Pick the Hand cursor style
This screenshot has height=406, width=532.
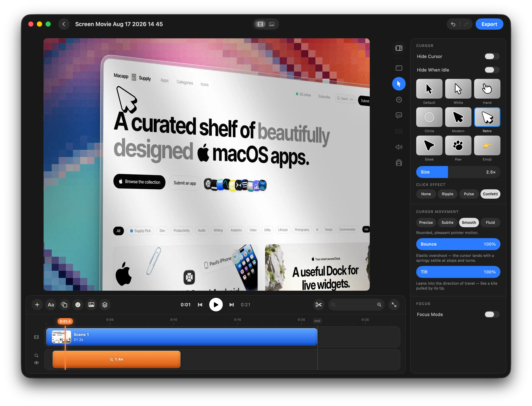(x=487, y=89)
